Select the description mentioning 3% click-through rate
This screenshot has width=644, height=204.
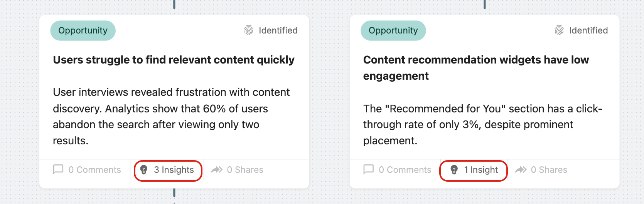[x=483, y=125]
